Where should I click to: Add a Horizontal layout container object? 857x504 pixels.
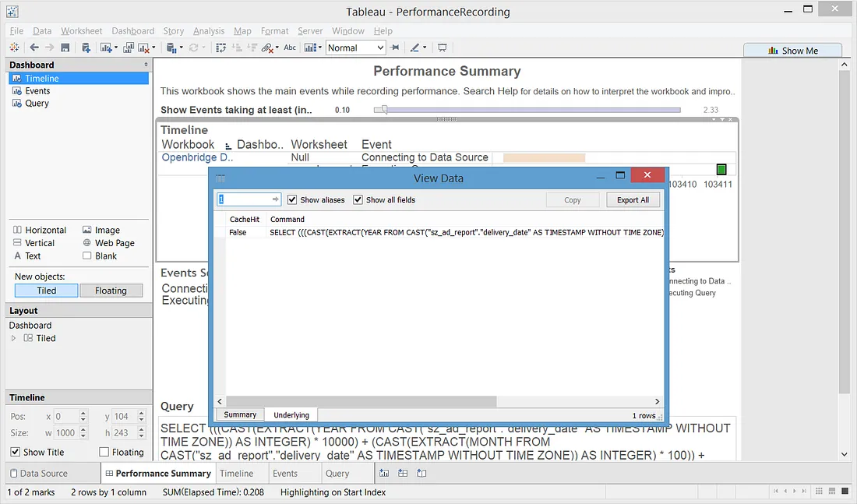pos(40,230)
